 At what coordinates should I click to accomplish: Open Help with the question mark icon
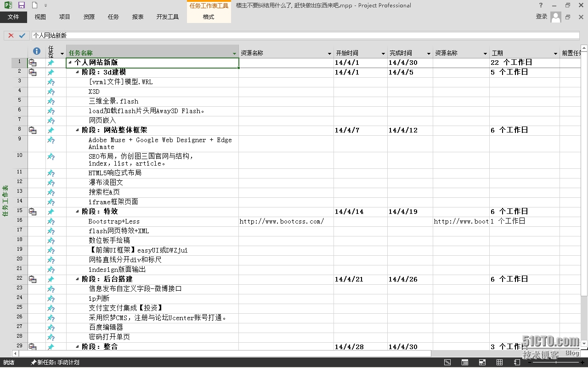(541, 5)
